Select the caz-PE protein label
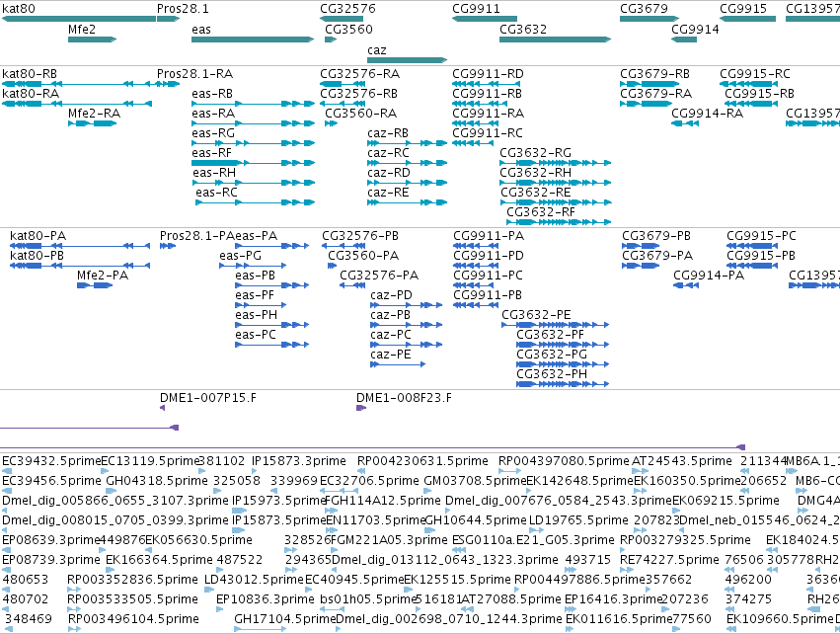 coord(391,355)
